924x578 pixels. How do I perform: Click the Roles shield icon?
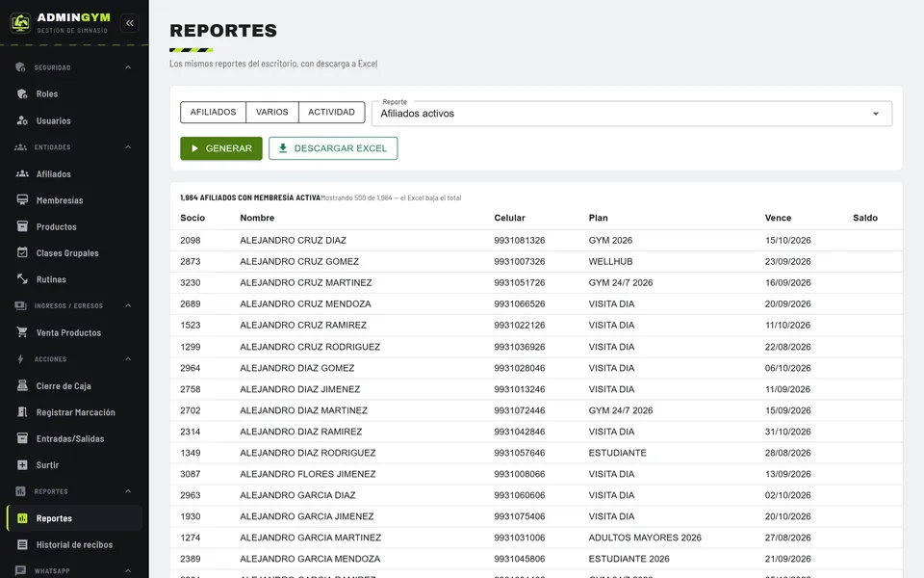pos(22,93)
